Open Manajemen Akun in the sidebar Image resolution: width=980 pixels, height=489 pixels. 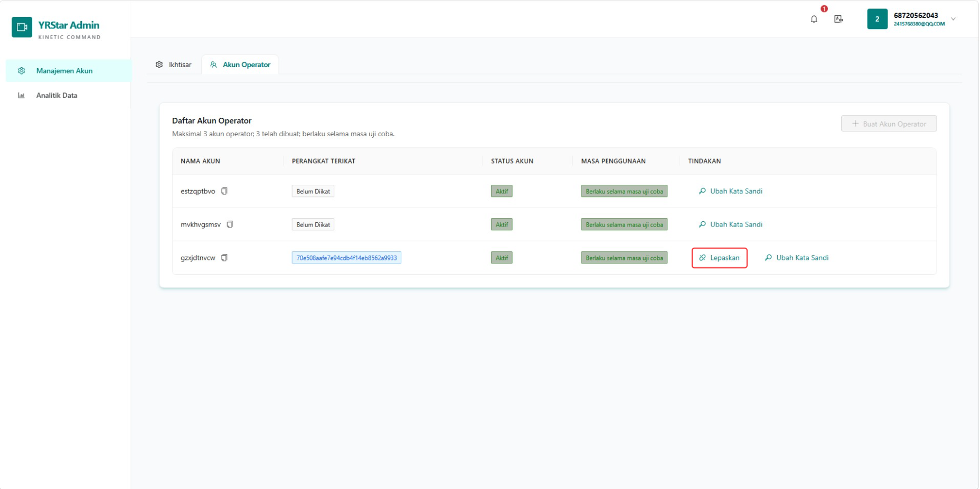68,71
